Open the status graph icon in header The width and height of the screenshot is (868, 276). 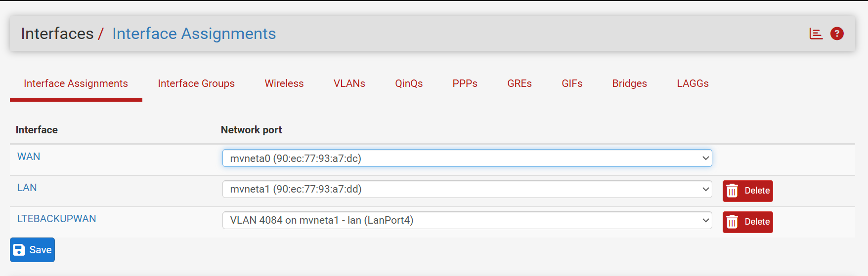point(816,34)
